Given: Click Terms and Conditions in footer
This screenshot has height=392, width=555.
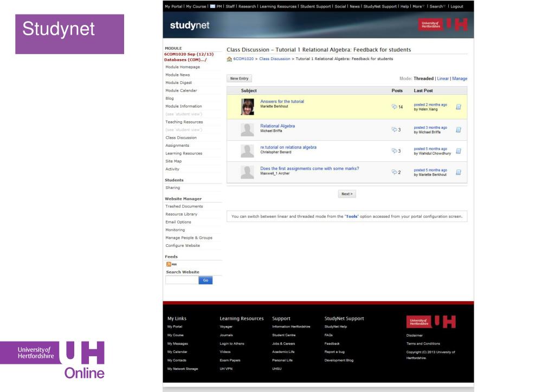Looking at the screenshot, I should tap(423, 344).
